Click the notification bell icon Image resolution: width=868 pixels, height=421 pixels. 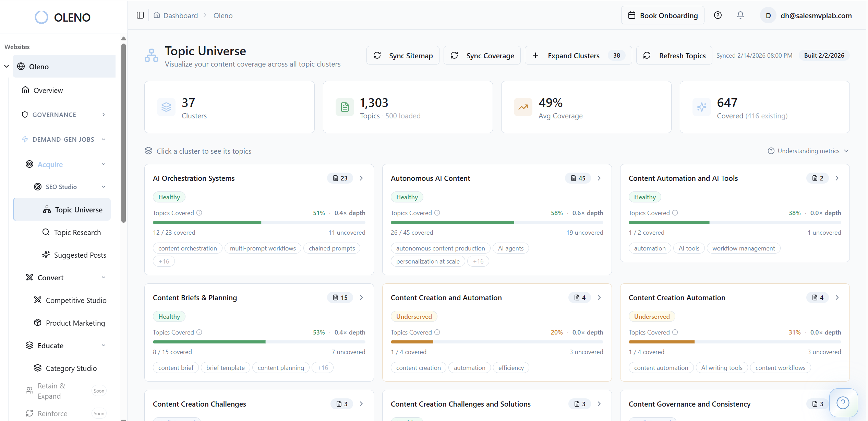point(740,15)
